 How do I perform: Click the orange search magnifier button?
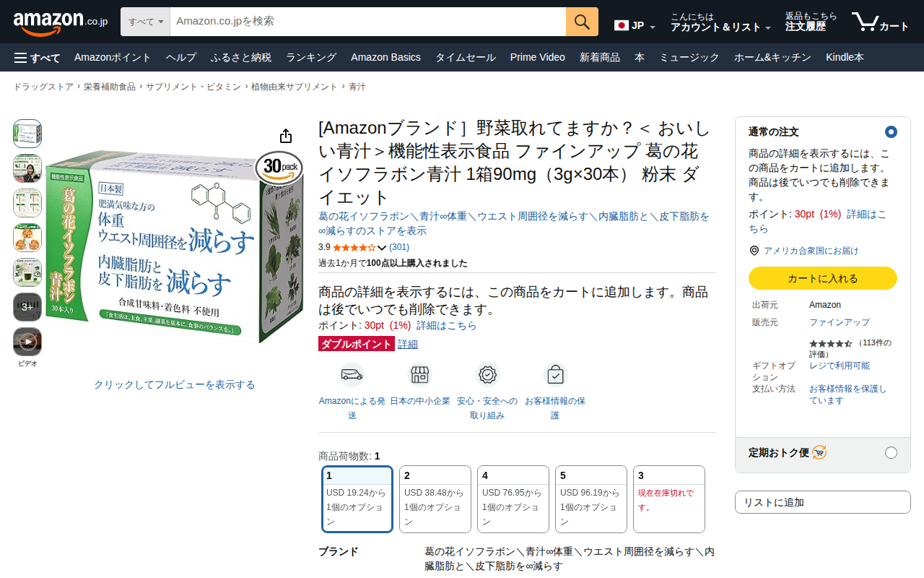point(582,22)
